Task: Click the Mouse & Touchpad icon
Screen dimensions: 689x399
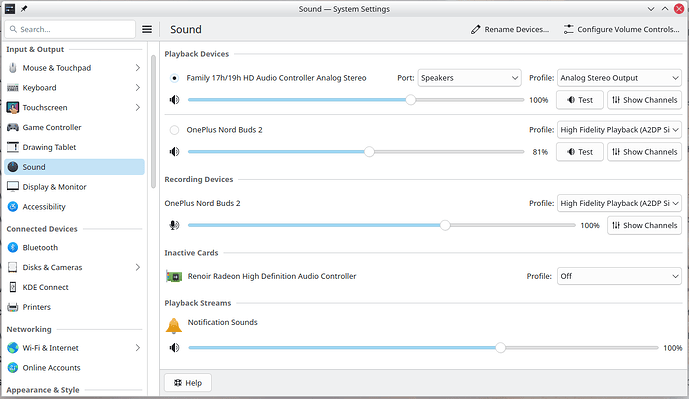Action: click(13, 68)
